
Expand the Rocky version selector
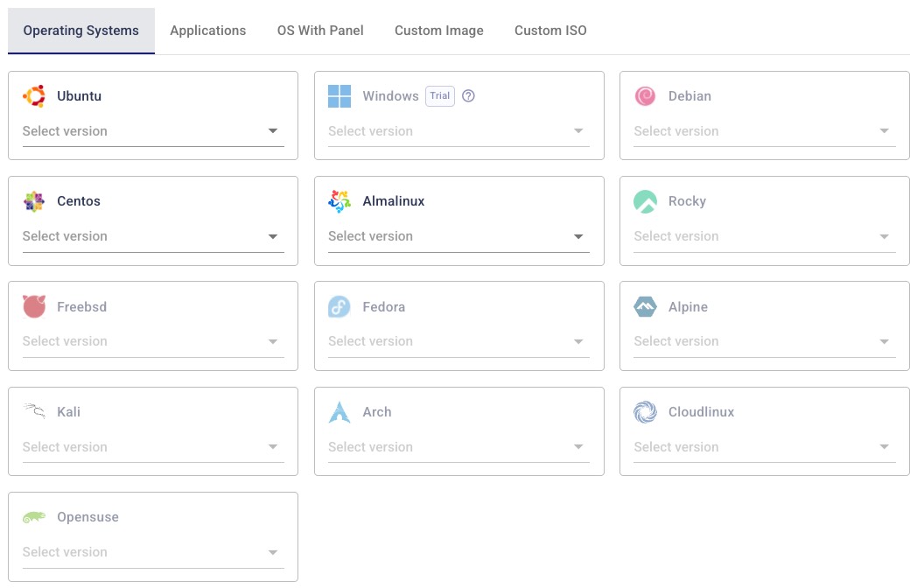pyautogui.click(x=765, y=237)
